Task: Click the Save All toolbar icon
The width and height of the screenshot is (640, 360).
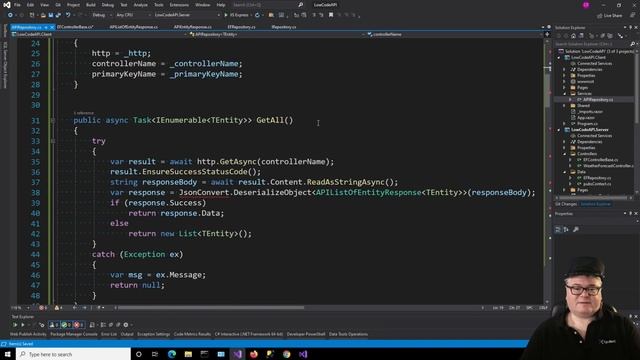Action: [x=58, y=15]
